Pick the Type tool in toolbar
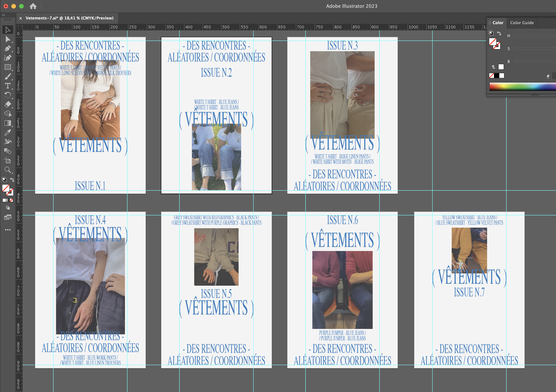Image resolution: width=556 pixels, height=392 pixels. [x=8, y=86]
